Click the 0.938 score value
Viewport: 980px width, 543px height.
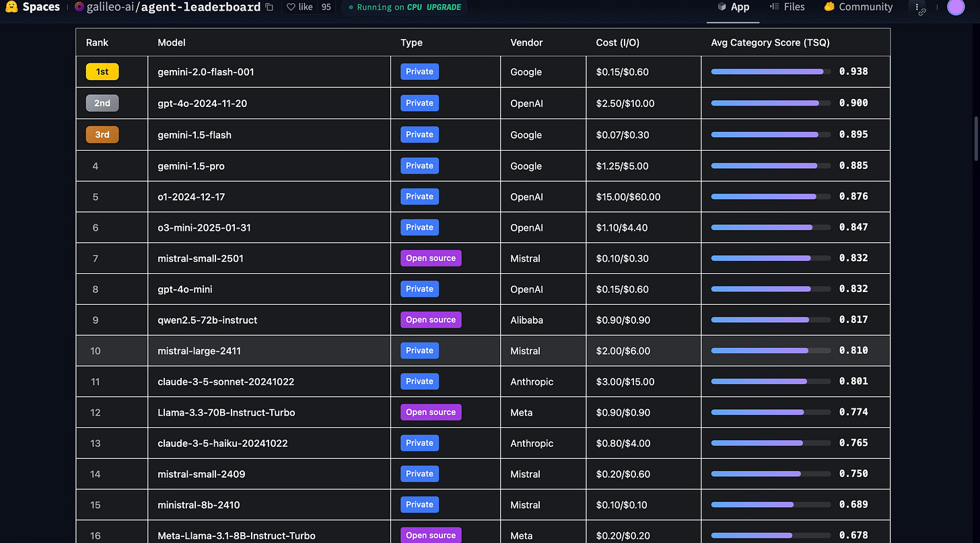tap(853, 71)
